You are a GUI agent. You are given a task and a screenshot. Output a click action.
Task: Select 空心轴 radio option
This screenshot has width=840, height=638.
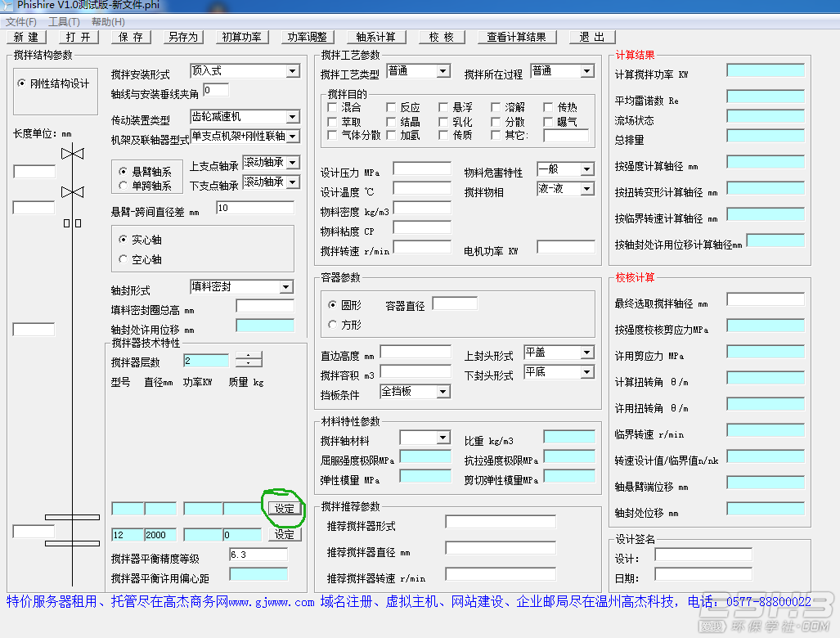point(141,259)
